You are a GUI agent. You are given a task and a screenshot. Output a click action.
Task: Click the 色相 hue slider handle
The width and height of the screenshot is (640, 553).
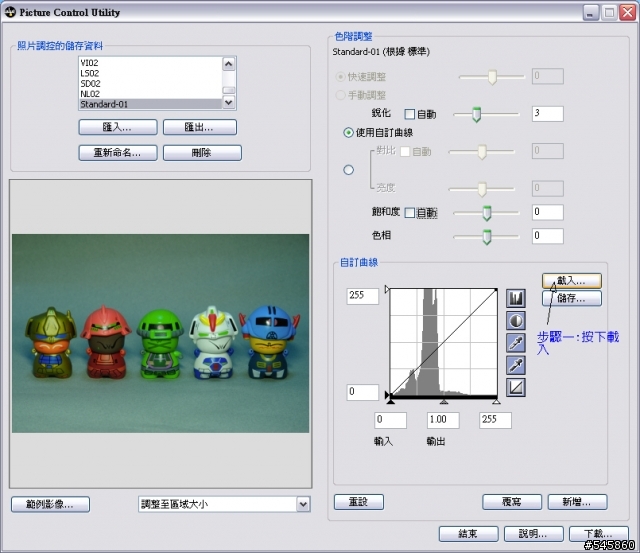487,237
